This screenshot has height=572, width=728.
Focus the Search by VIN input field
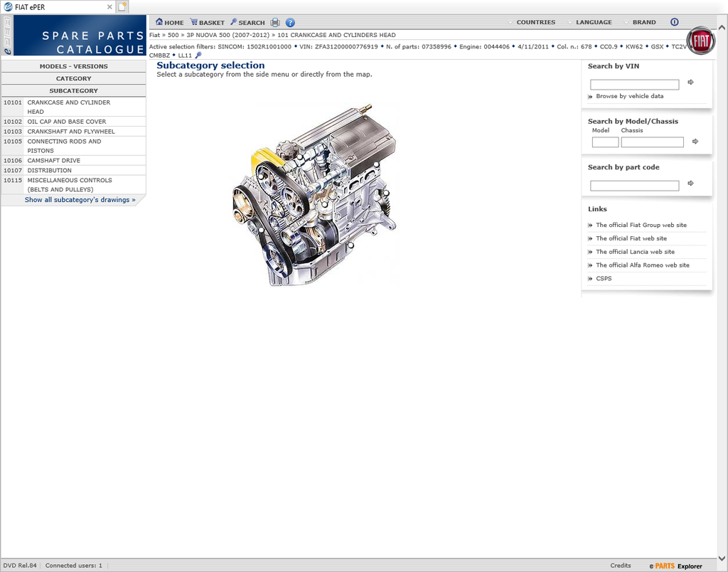[634, 84]
